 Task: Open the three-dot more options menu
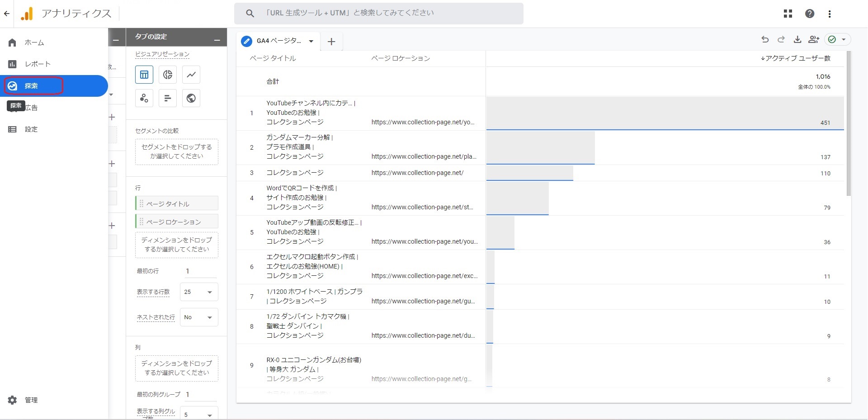point(830,14)
